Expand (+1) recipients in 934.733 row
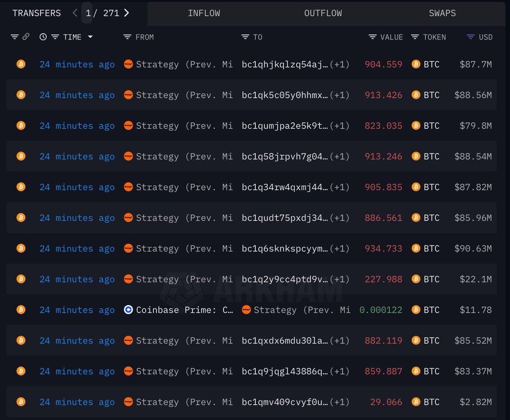This screenshot has width=510, height=420. click(x=340, y=248)
